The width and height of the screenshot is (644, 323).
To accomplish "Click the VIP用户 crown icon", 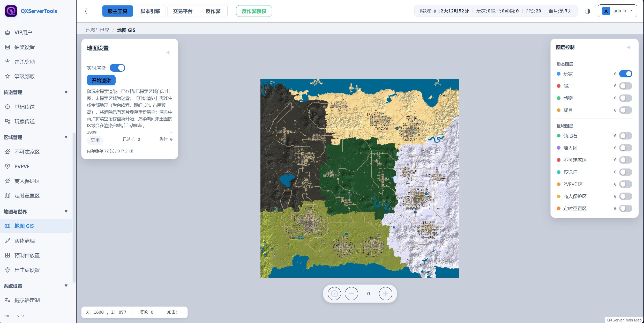I will pyautogui.click(x=8, y=32).
